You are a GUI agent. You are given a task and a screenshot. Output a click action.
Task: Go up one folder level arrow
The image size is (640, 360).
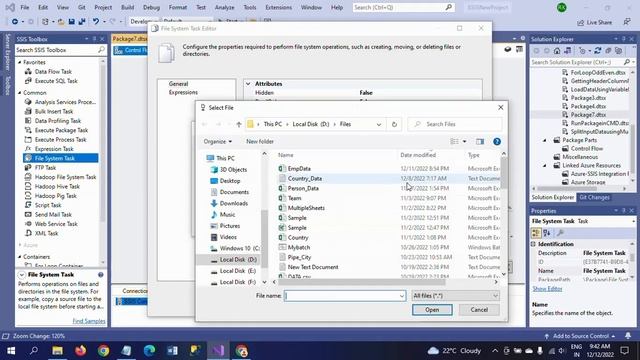click(239, 124)
